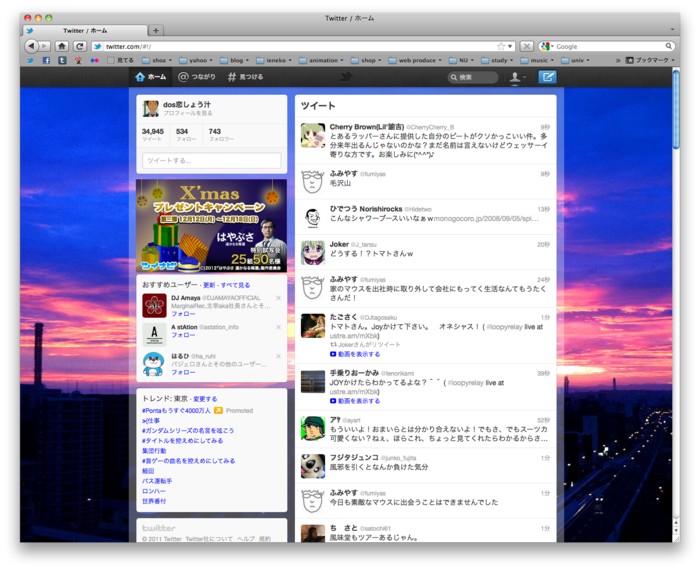
Task: Open the account person dropdown menu
Action: 518,77
